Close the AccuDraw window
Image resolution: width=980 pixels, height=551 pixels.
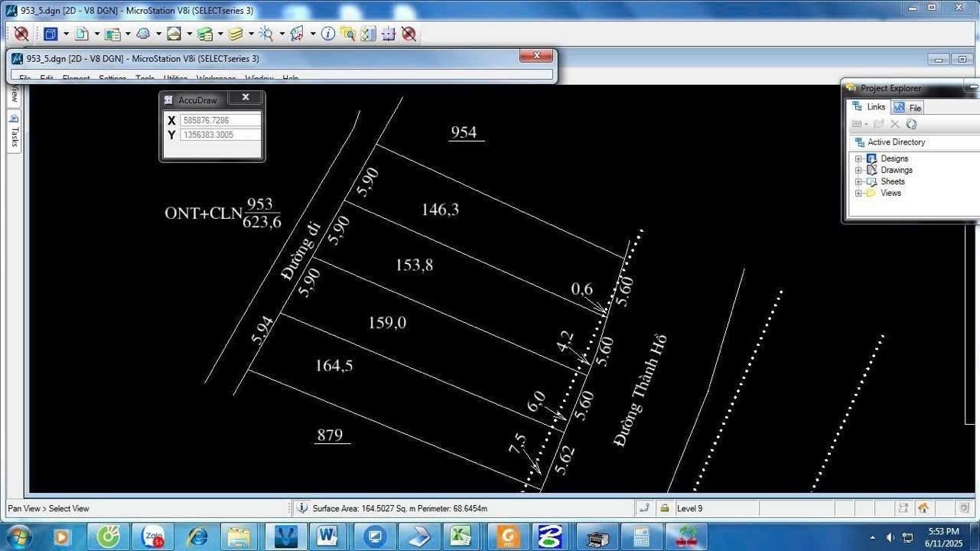click(246, 97)
